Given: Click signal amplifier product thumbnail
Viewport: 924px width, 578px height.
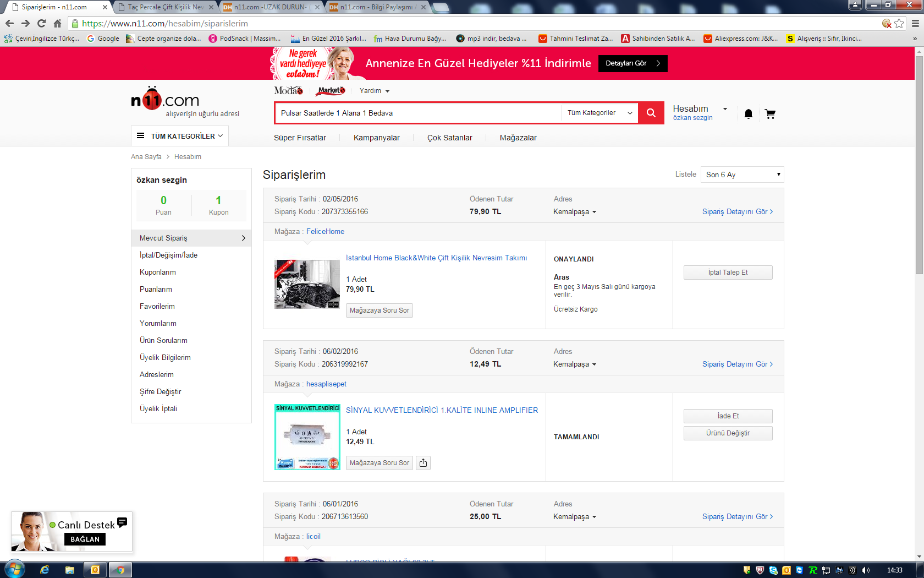Looking at the screenshot, I should click(x=307, y=437).
